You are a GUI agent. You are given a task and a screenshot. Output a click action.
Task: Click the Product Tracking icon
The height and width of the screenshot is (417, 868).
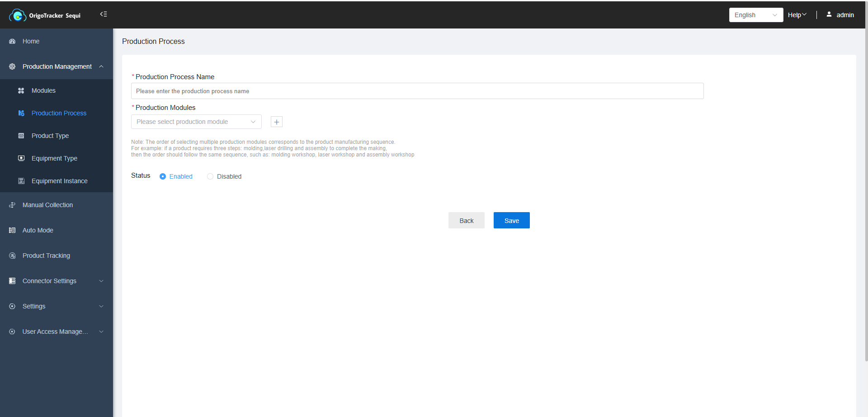click(x=12, y=256)
